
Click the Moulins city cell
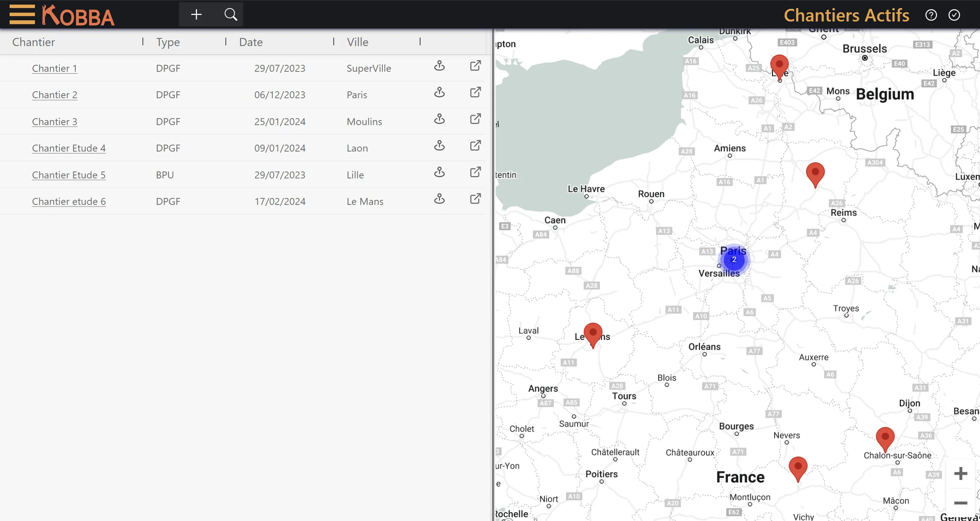pyautogui.click(x=364, y=122)
